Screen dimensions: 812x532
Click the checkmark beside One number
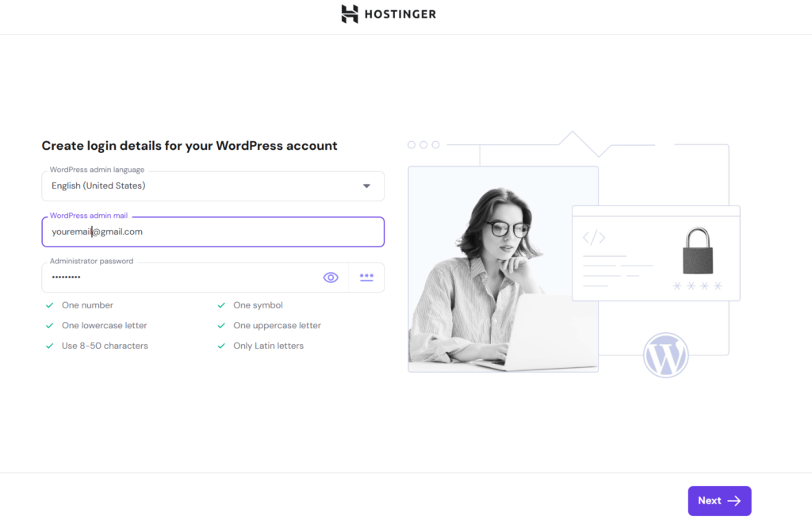[x=49, y=305]
